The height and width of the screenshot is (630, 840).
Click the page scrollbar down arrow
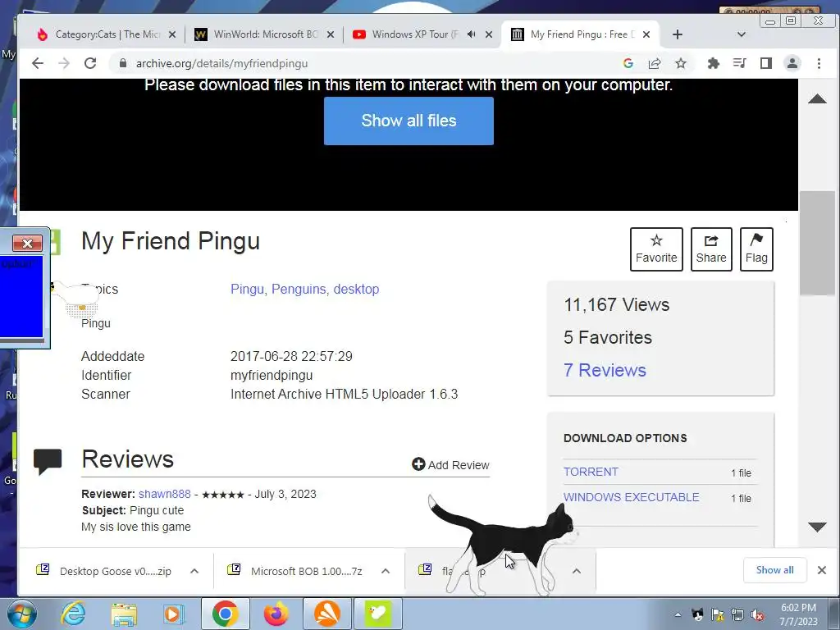click(x=817, y=527)
